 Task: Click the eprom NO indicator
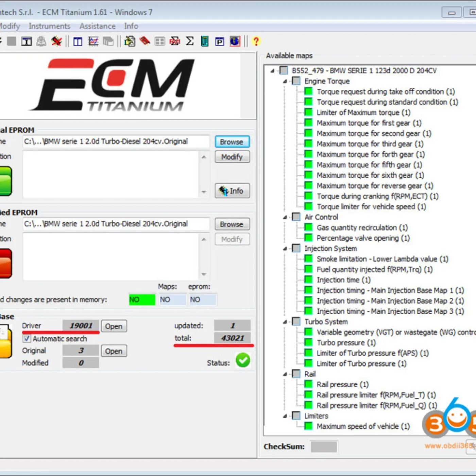pos(203,300)
